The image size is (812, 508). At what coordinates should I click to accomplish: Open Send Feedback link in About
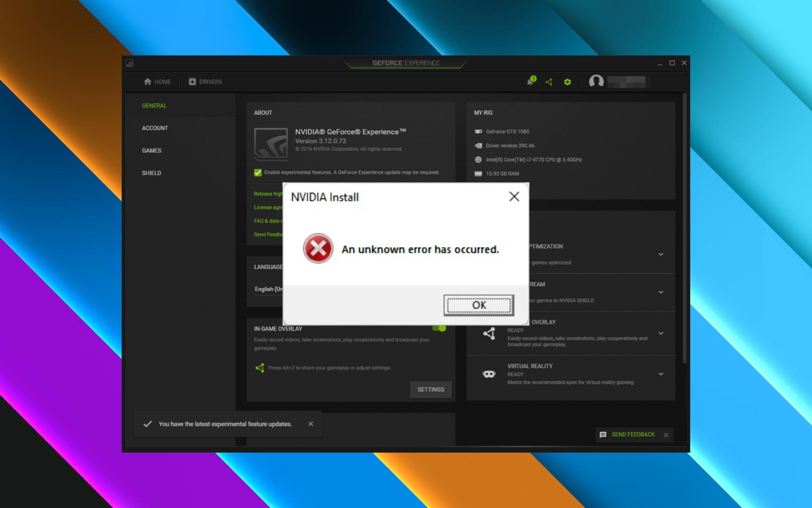[268, 235]
